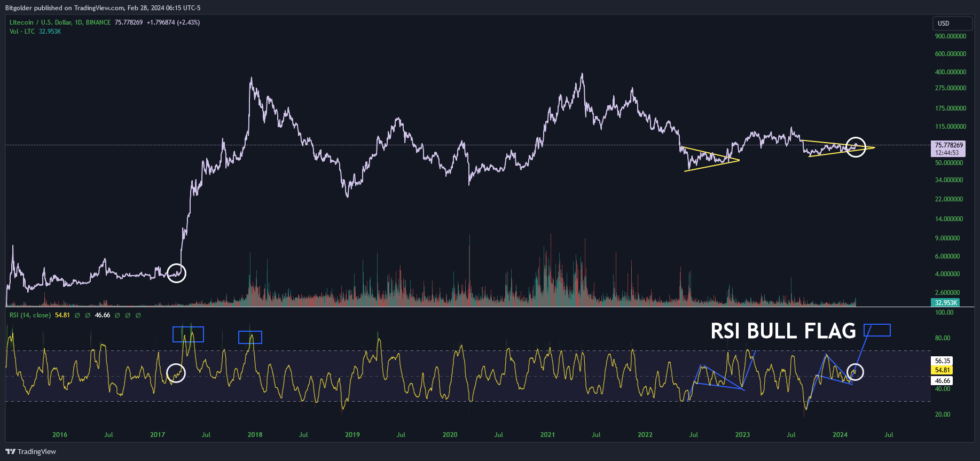980x461 pixels.
Task: Click the Vol · LTC indicator label
Action: tap(22, 32)
